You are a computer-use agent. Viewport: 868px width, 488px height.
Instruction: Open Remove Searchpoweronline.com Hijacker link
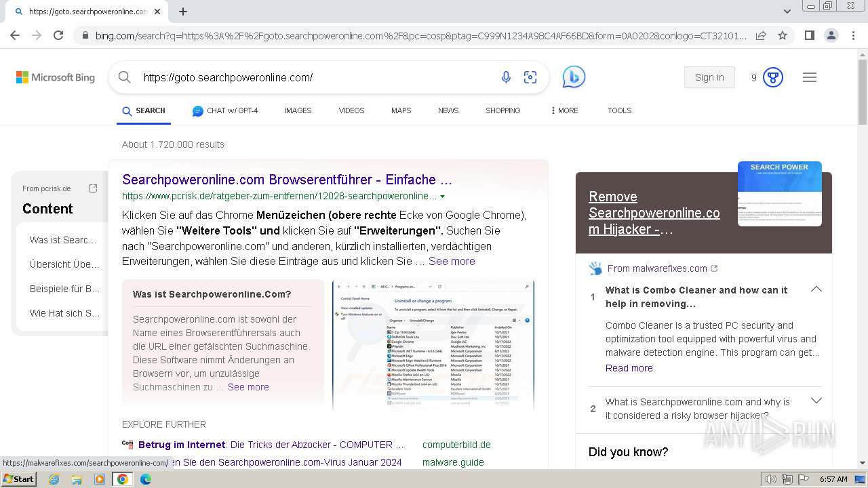click(654, 213)
